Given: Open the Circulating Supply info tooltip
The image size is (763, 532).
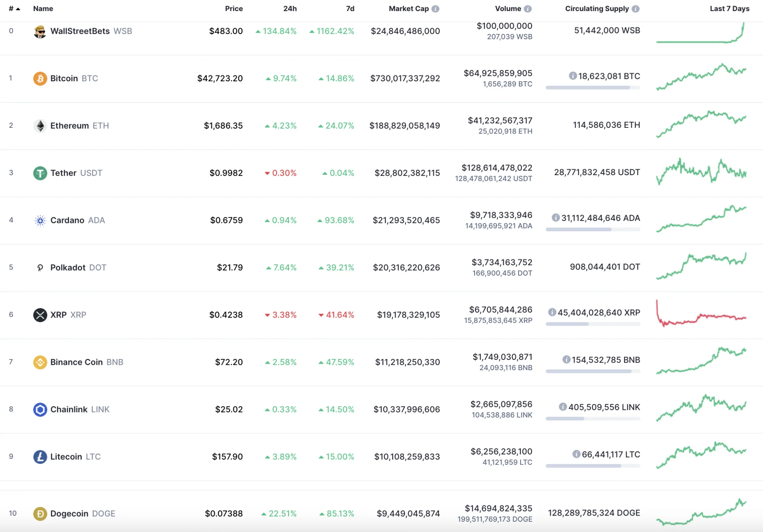Looking at the screenshot, I should pos(636,8).
